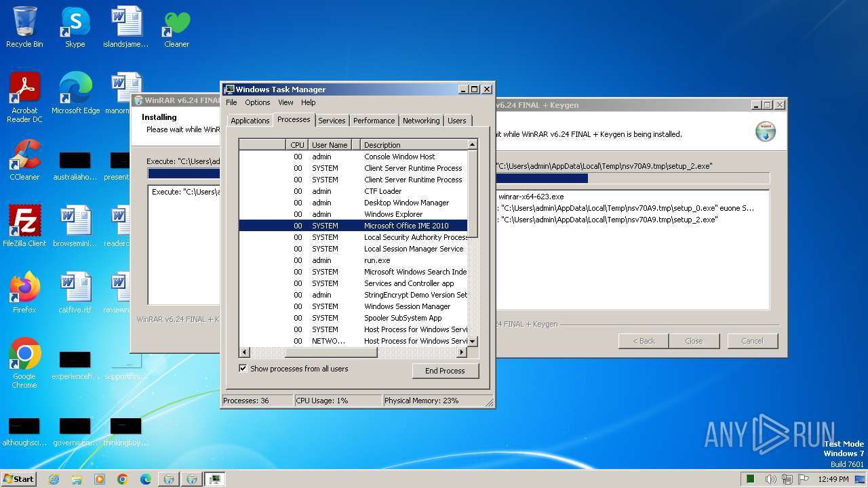Select the Windows Explorer process row
Image resolution: width=868 pixels, height=488 pixels.
353,214
